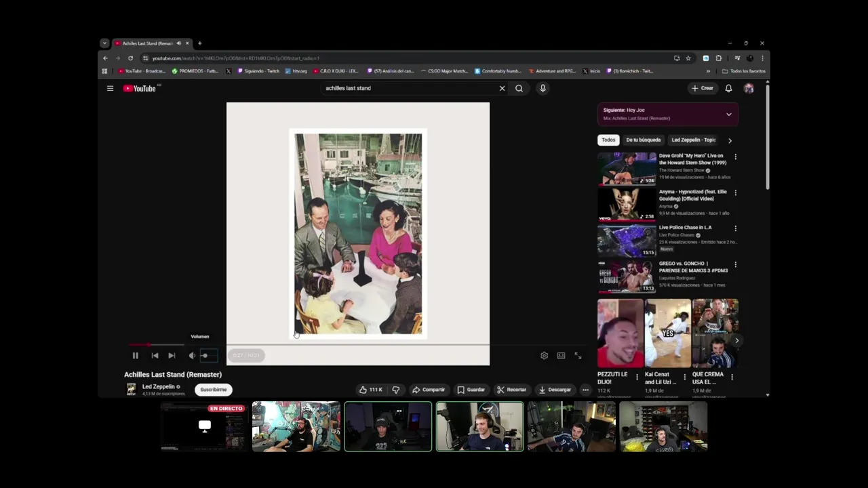This screenshot has width=868, height=488.
Task: Open options for the PEZZUTI LE DIJO short
Action: tap(637, 377)
